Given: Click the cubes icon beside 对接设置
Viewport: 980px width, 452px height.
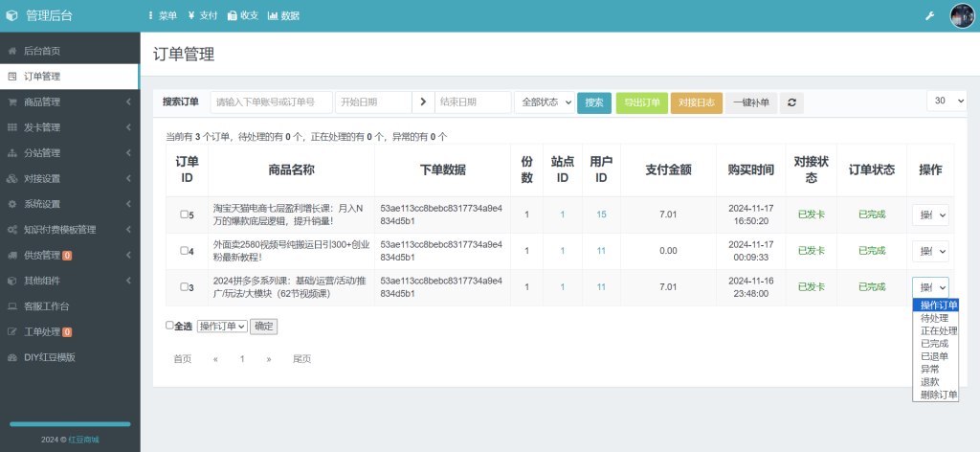Looking at the screenshot, I should point(11,179).
